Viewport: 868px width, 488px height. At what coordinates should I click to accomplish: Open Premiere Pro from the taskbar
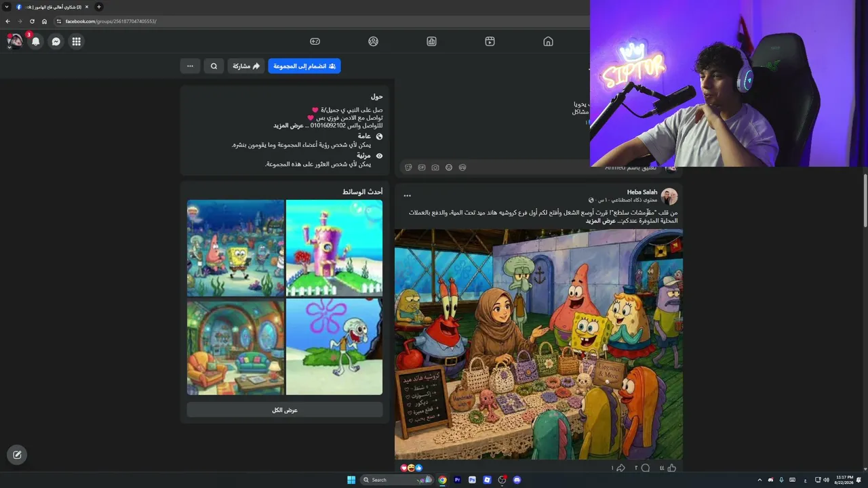[x=457, y=480]
